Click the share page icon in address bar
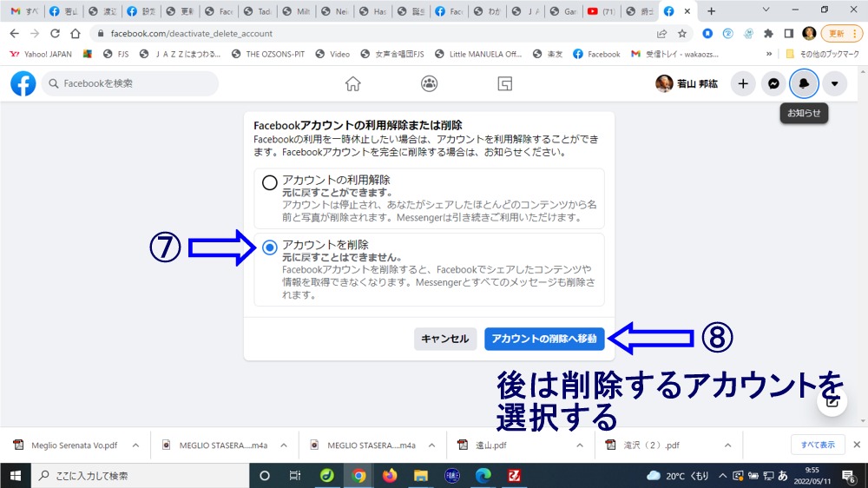868x488 pixels. point(661,34)
